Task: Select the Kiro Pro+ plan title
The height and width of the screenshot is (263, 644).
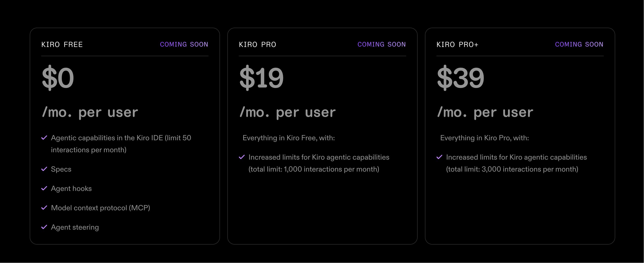Action: point(457,44)
